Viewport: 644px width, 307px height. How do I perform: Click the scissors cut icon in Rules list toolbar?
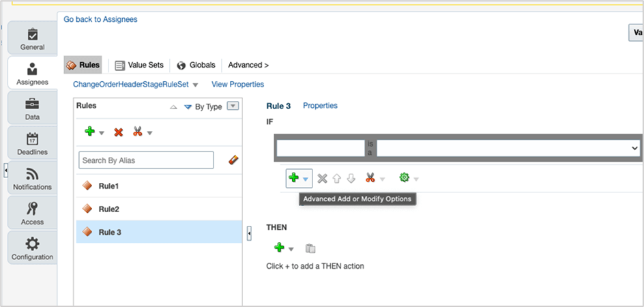(138, 132)
